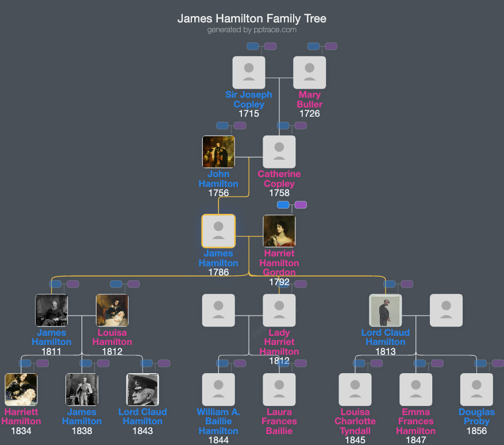Click the blue icon above Harriet Hamilton Gordon
504x445 pixels.
(282, 204)
